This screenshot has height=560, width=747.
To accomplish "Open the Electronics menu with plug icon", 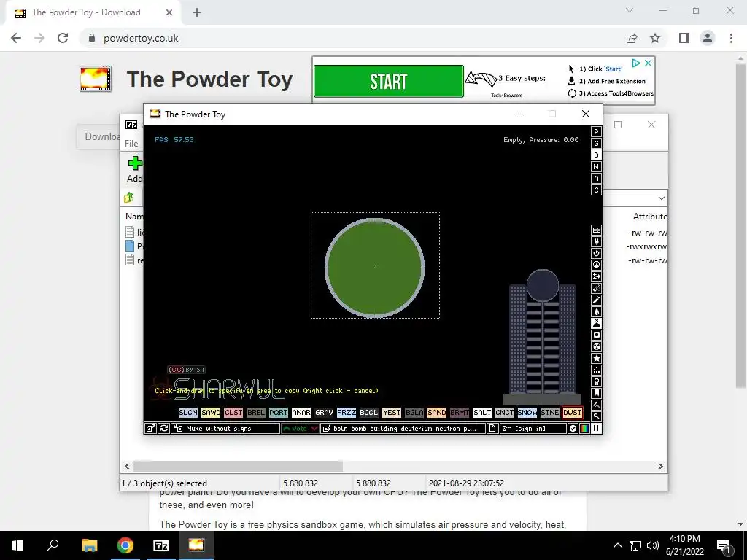I will [x=596, y=242].
